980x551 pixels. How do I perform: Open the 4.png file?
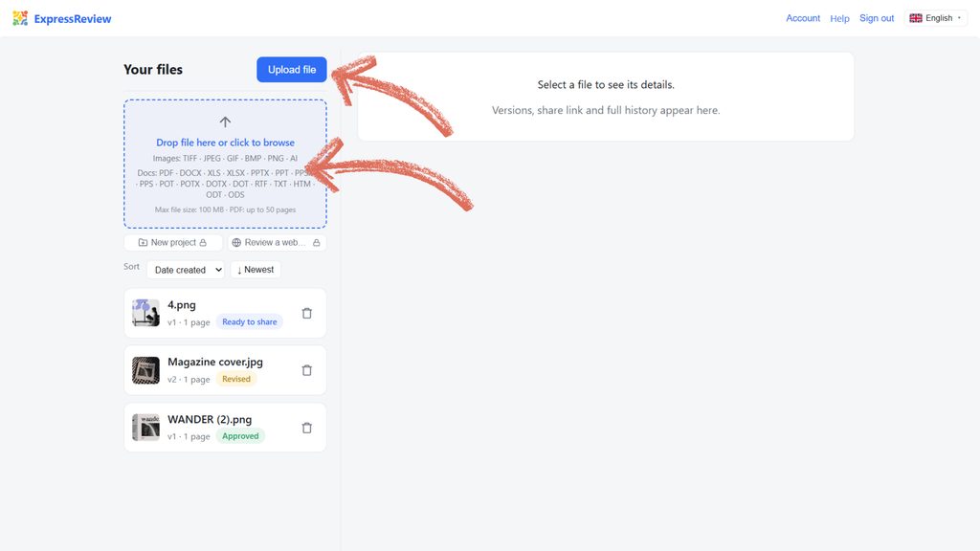[x=225, y=313]
